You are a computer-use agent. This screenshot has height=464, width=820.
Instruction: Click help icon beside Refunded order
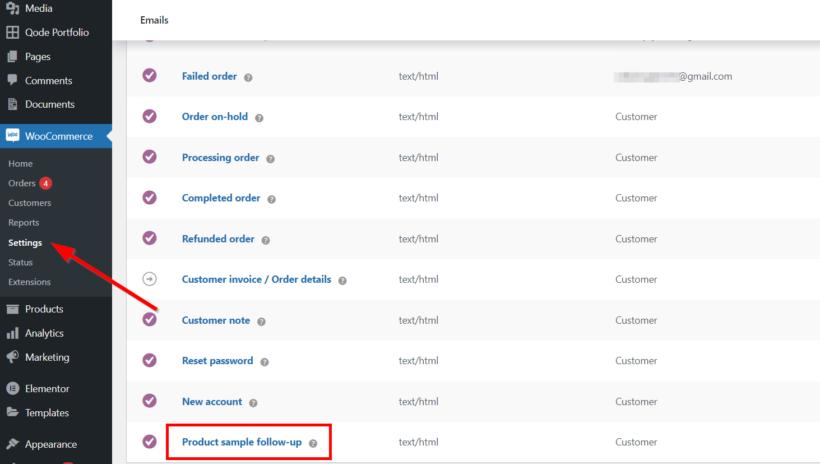[266, 240]
